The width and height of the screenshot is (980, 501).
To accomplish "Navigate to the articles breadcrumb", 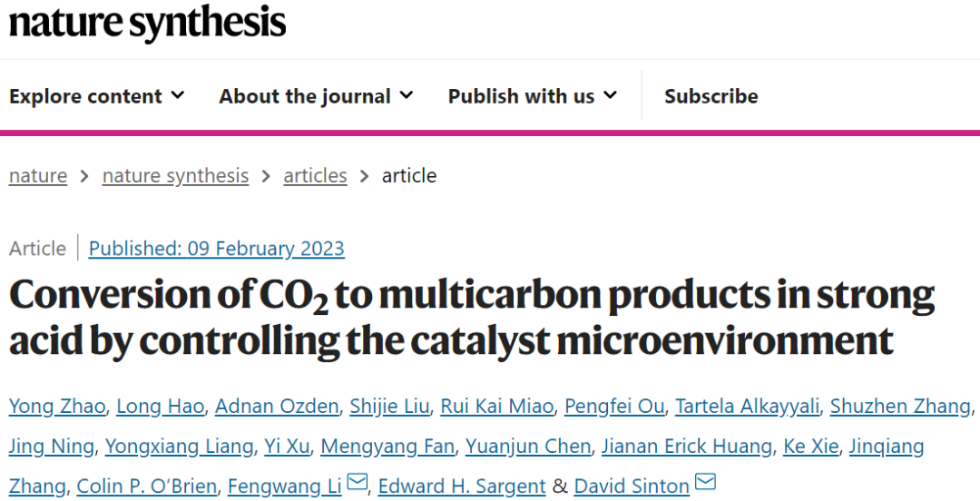I will (315, 176).
